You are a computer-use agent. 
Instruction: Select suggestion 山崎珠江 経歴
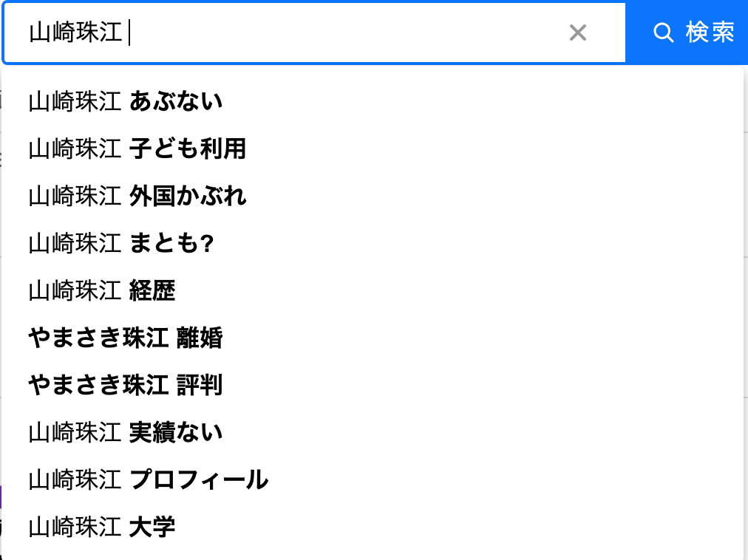coord(373,290)
